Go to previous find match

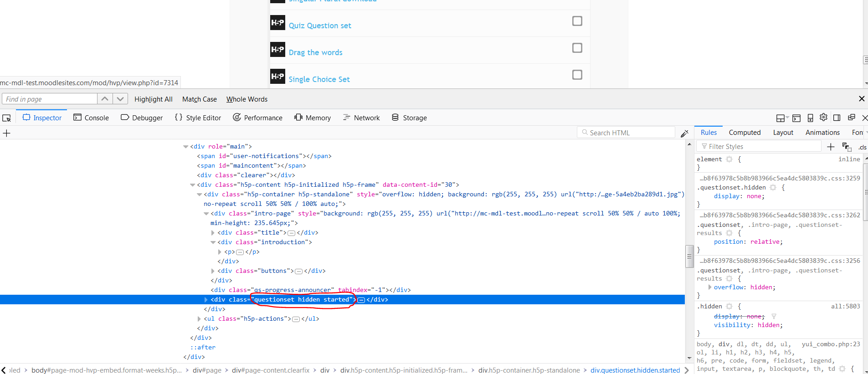[x=105, y=99]
